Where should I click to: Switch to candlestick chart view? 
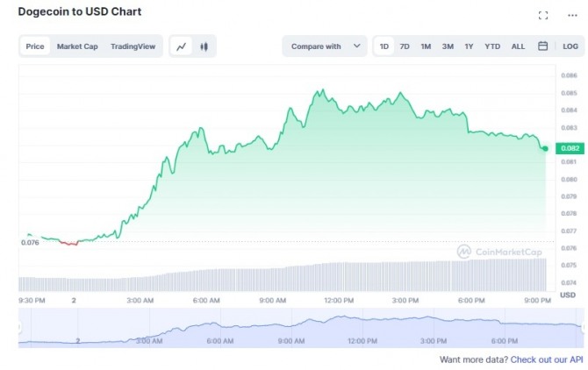pyautogui.click(x=204, y=46)
